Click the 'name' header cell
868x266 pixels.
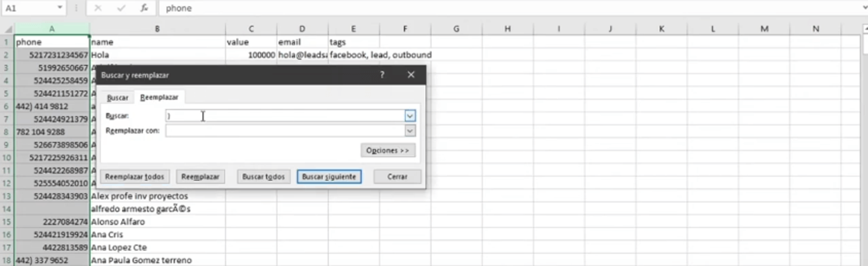pos(157,42)
